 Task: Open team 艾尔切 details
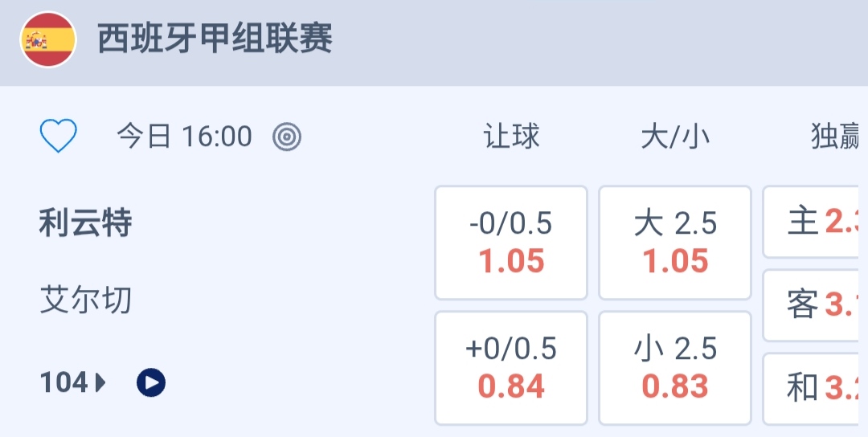click(x=85, y=300)
